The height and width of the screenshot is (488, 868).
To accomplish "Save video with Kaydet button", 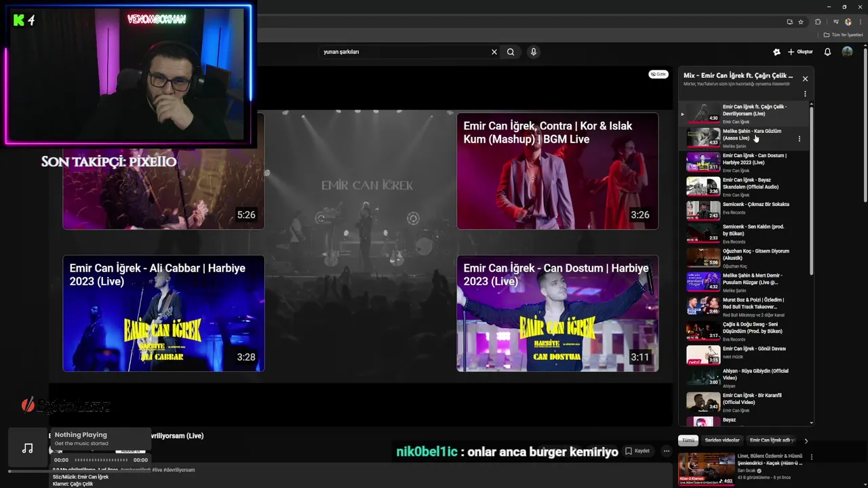I will click(x=637, y=451).
